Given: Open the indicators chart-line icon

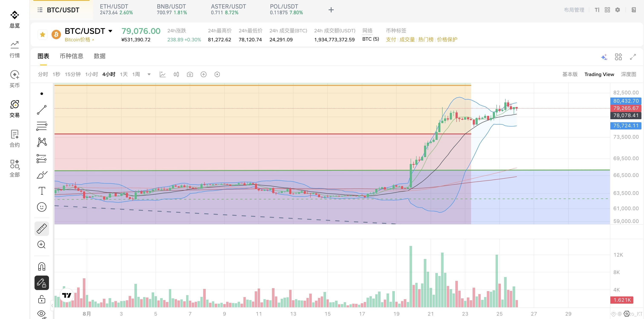Looking at the screenshot, I should (162, 74).
